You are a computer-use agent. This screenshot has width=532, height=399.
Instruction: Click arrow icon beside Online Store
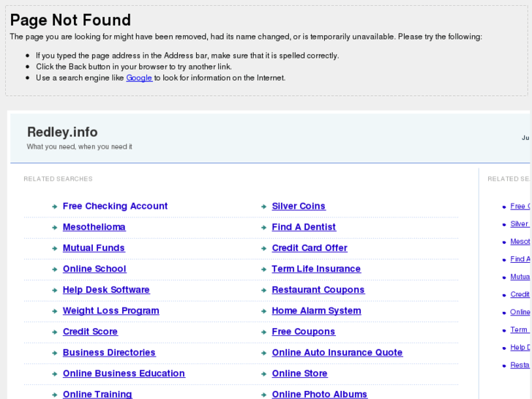263,374
